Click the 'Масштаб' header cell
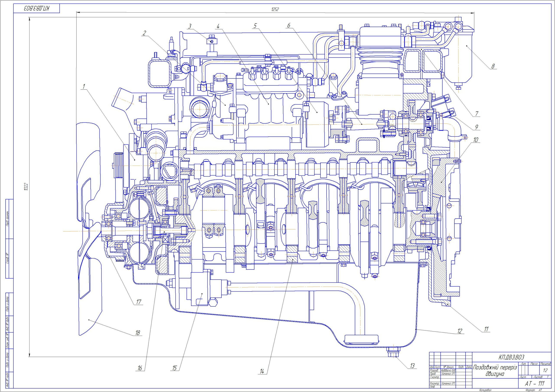The width and height of the screenshot is (555, 392). click(546, 364)
